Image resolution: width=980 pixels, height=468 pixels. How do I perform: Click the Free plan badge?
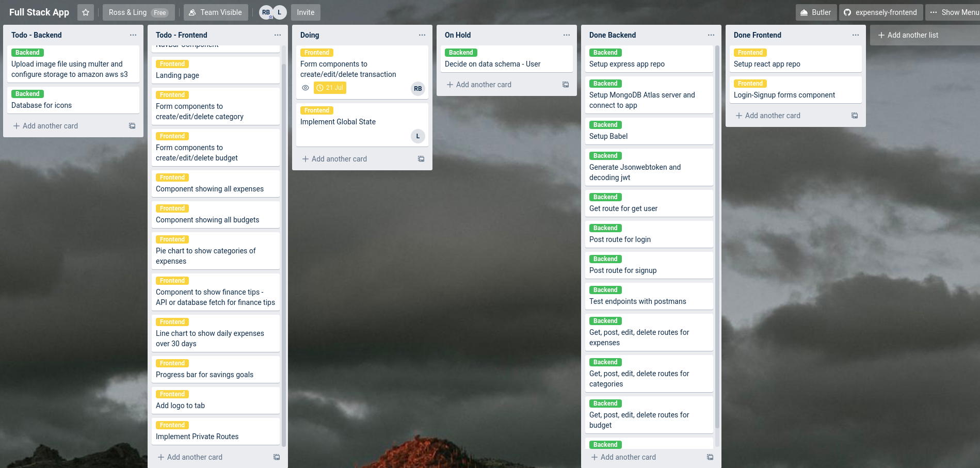pos(160,13)
